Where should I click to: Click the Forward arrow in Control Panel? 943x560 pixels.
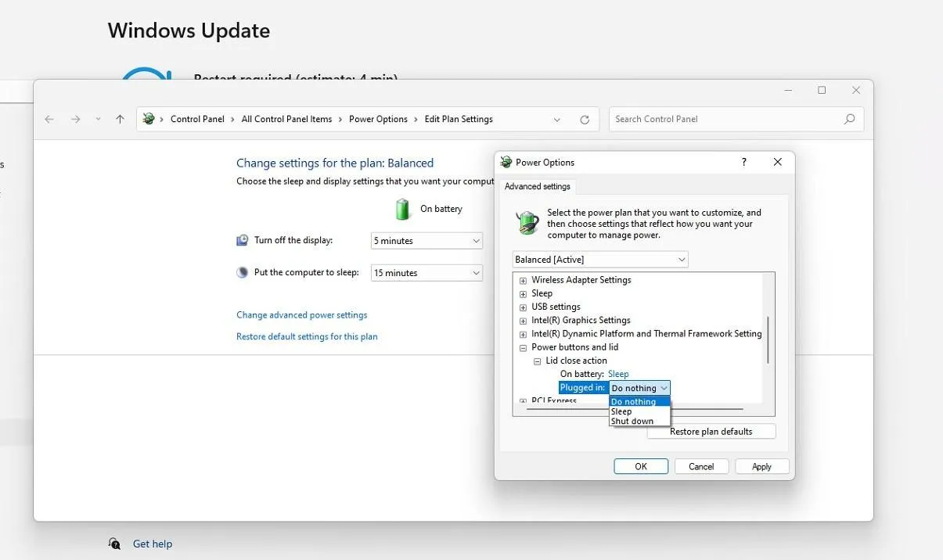click(x=75, y=119)
